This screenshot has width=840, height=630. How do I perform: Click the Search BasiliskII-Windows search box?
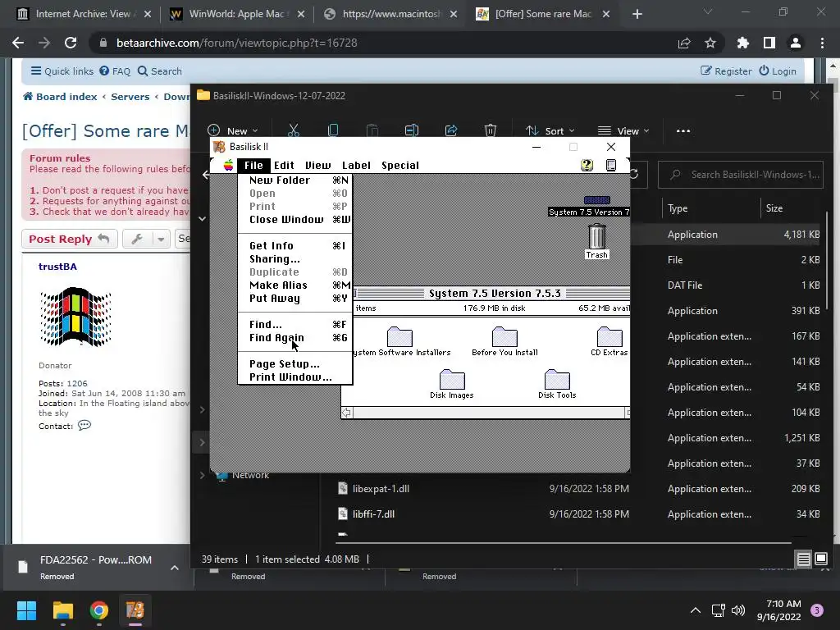(741, 175)
